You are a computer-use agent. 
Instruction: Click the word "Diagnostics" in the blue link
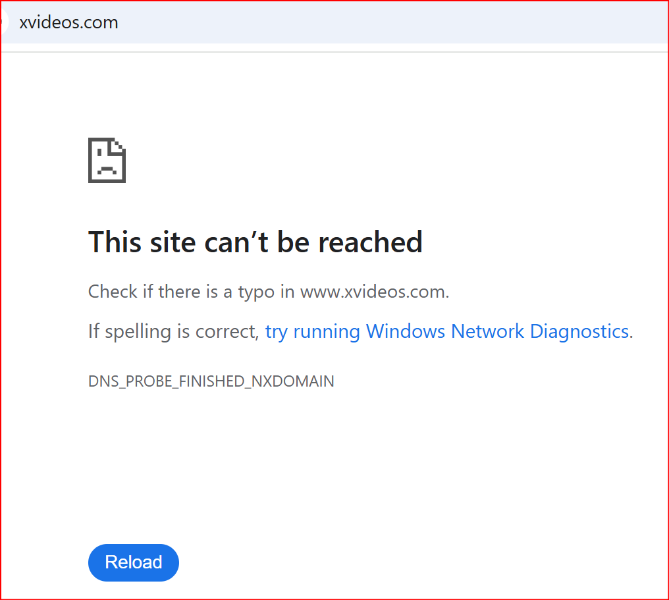pyautogui.click(x=579, y=332)
